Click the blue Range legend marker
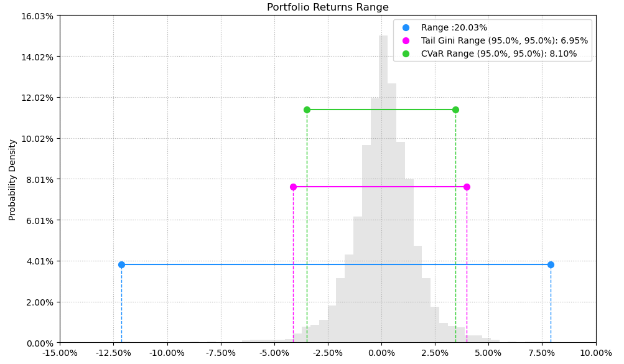 [x=406, y=28]
